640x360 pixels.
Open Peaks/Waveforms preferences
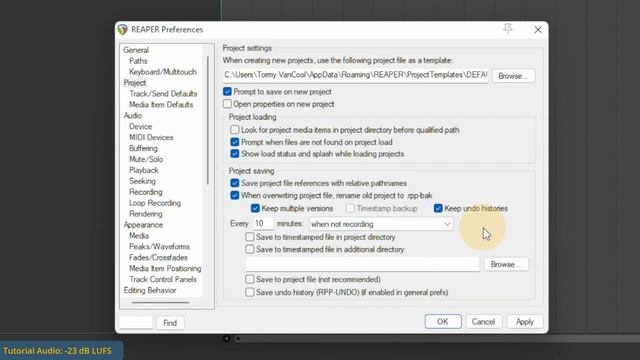159,247
